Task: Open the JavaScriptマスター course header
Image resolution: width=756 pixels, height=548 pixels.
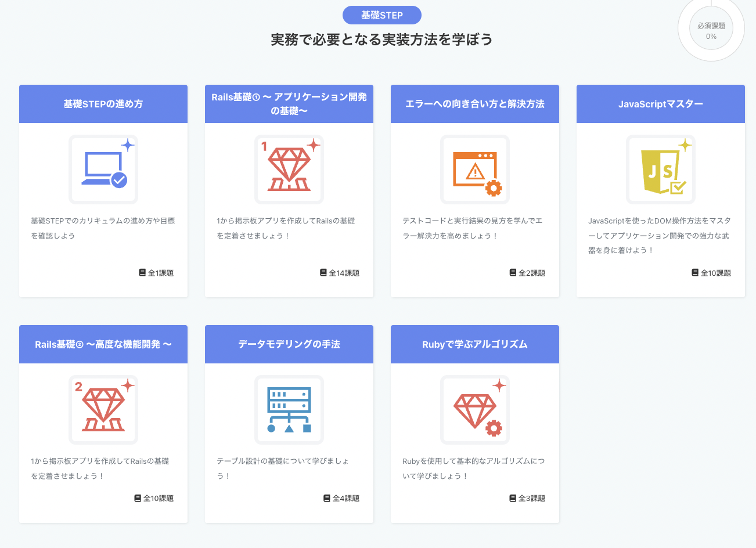Action: click(x=661, y=104)
